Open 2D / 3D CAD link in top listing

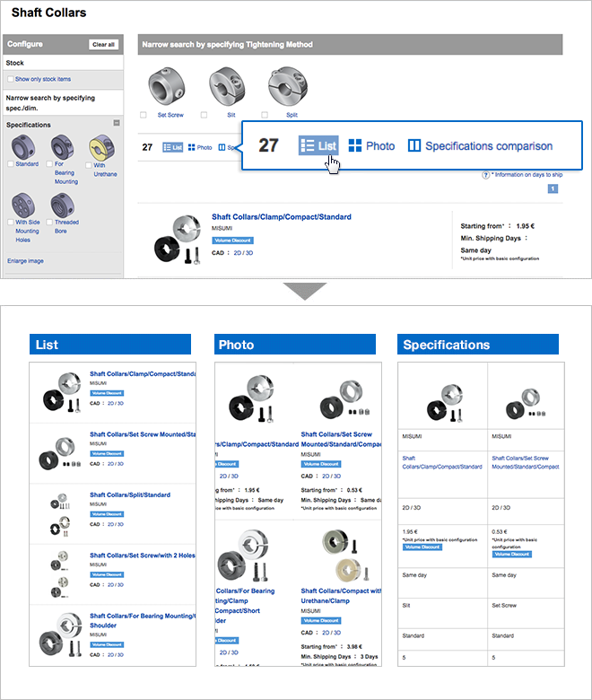(x=243, y=253)
